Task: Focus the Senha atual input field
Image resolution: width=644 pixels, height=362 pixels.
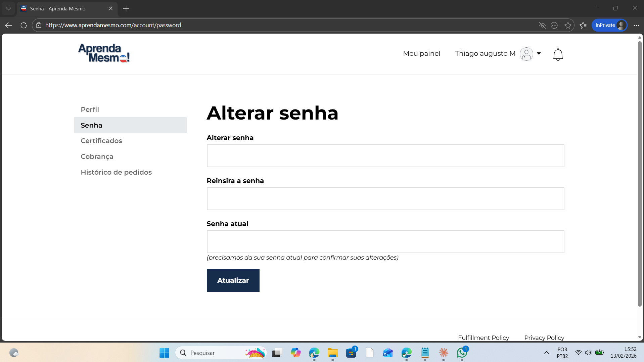Action: click(385, 242)
